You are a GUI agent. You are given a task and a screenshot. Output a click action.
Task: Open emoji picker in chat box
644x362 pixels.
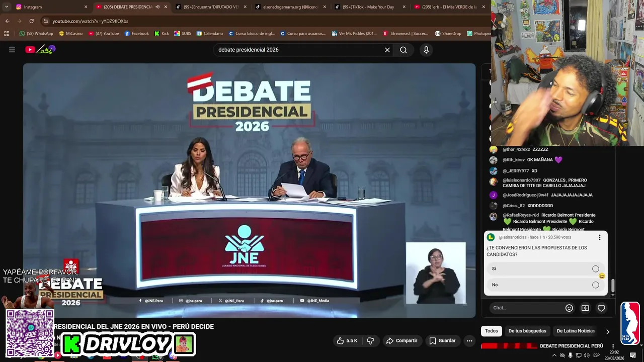pyautogui.click(x=569, y=308)
